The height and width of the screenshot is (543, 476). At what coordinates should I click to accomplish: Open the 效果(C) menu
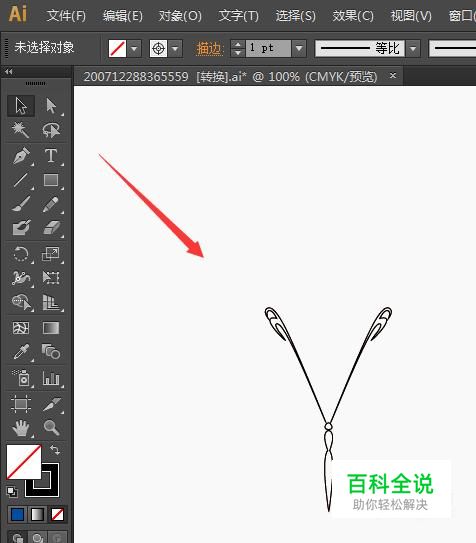coord(353,16)
